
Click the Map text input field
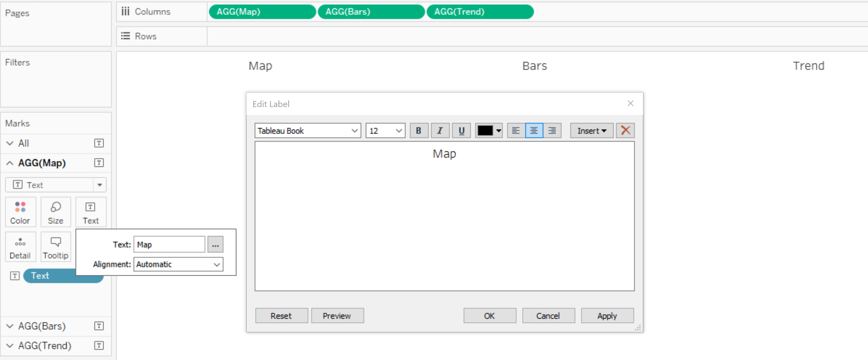pyautogui.click(x=169, y=245)
